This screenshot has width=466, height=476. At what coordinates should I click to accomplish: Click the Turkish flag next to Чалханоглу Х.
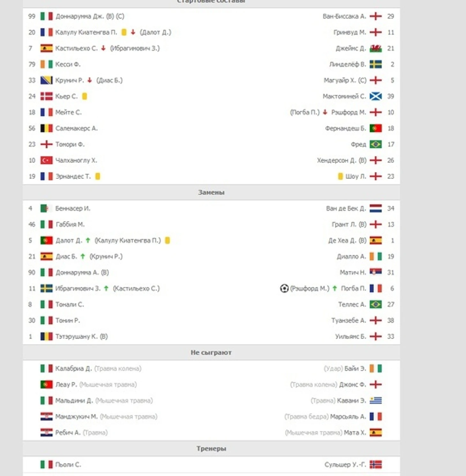point(46,160)
